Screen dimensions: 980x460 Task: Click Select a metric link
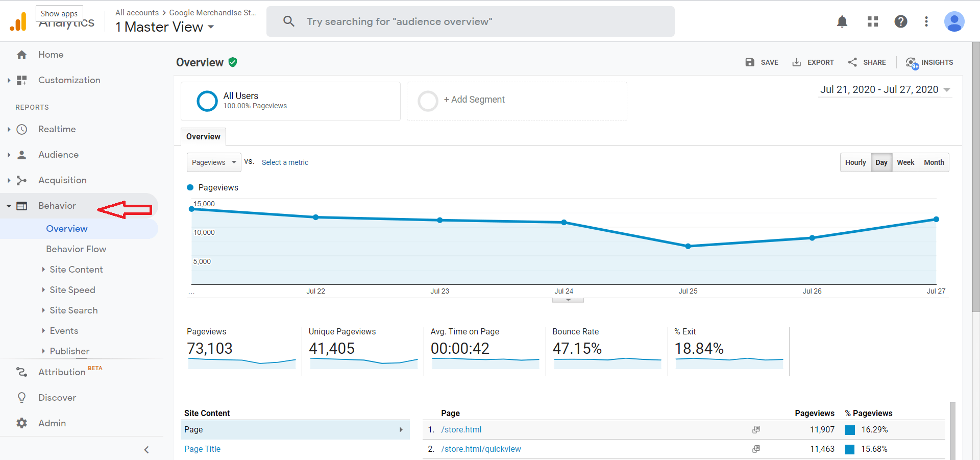coord(285,162)
